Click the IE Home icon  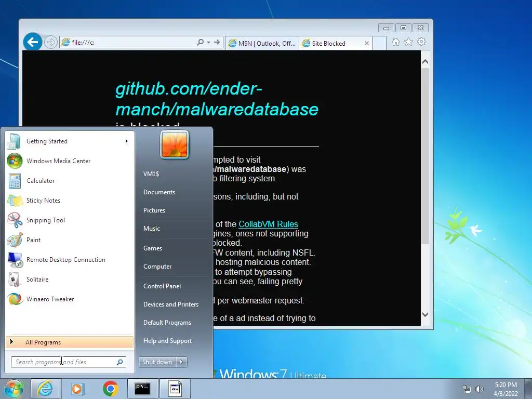[395, 42]
